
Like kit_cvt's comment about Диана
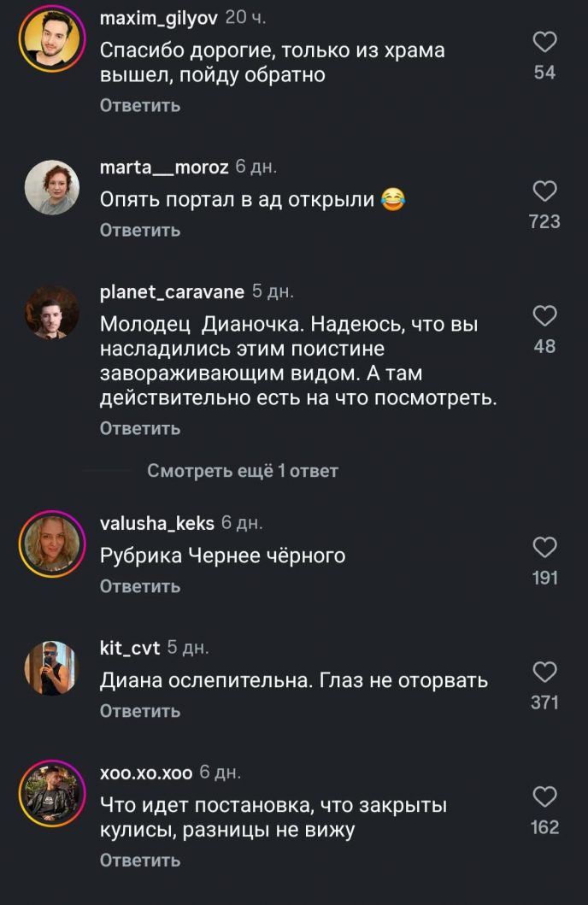pos(544,673)
